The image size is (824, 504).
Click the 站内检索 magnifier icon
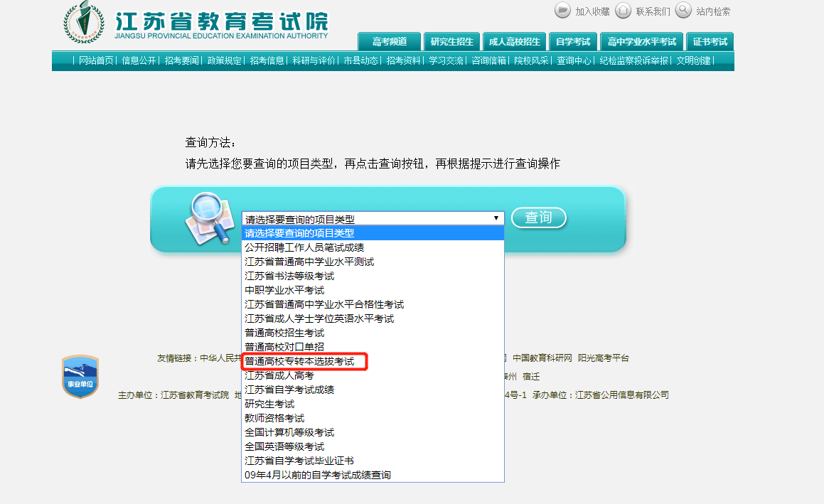click(x=683, y=10)
